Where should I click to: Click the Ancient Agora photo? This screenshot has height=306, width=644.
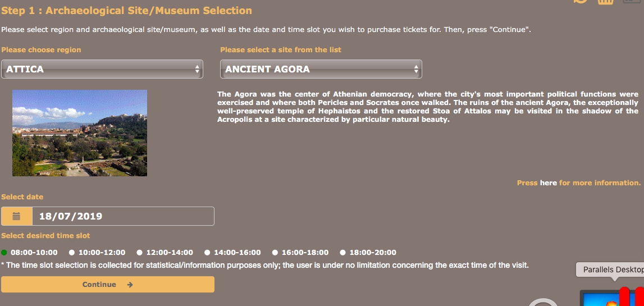pyautogui.click(x=80, y=133)
